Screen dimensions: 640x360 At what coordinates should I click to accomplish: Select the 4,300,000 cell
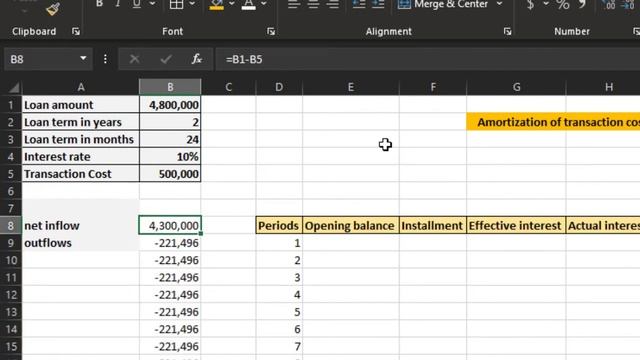[x=170, y=225]
